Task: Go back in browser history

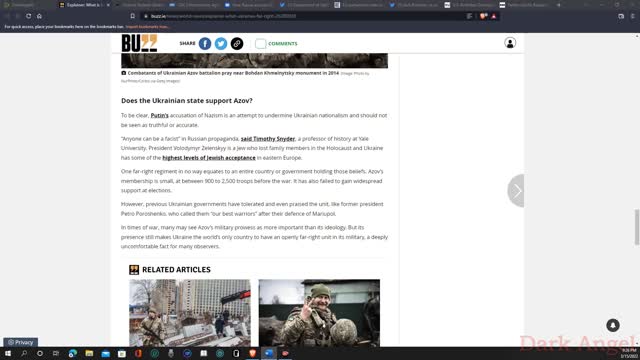Action: [7, 16]
